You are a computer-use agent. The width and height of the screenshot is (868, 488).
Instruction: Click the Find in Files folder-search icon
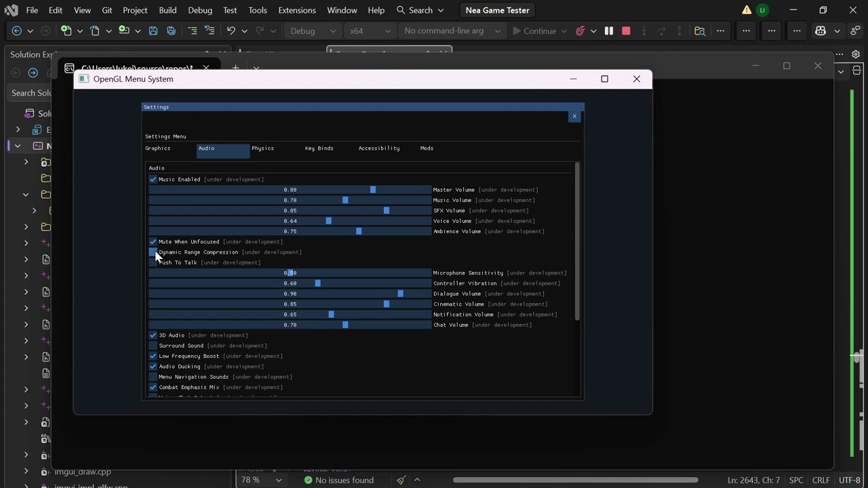coord(700,30)
